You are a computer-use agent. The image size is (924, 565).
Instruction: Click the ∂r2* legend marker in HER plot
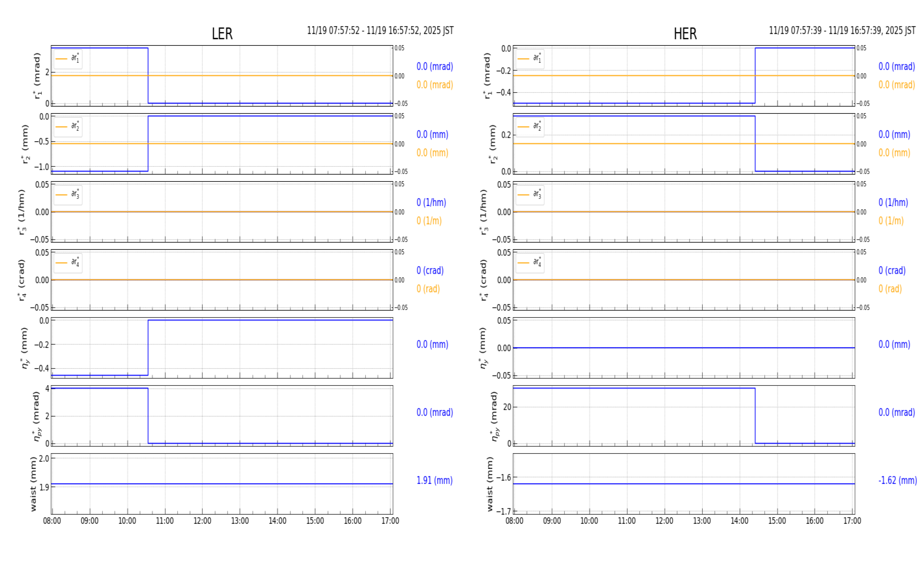[524, 127]
